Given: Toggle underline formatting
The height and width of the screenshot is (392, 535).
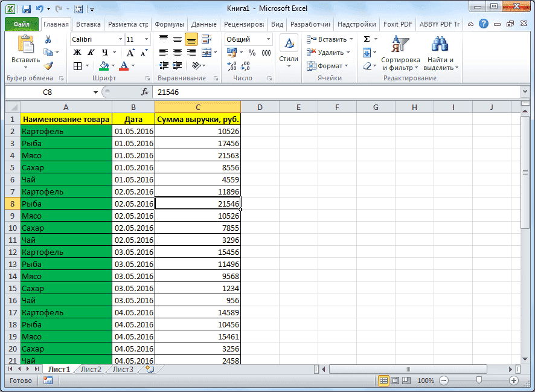Looking at the screenshot, I should 105,52.
